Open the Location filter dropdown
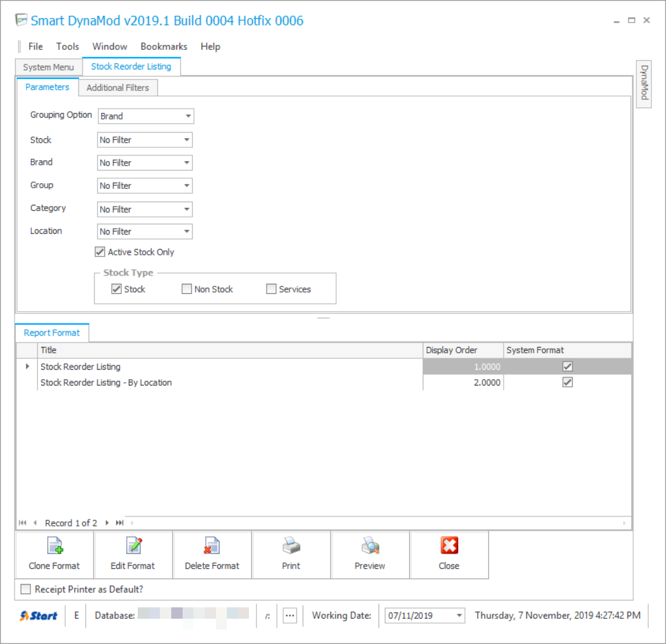Screen dimensions: 666x644 186,231
